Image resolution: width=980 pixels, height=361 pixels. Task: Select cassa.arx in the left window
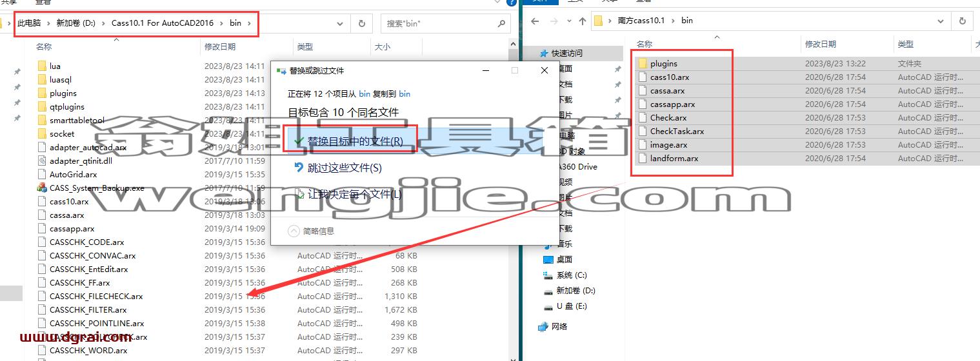point(66,215)
